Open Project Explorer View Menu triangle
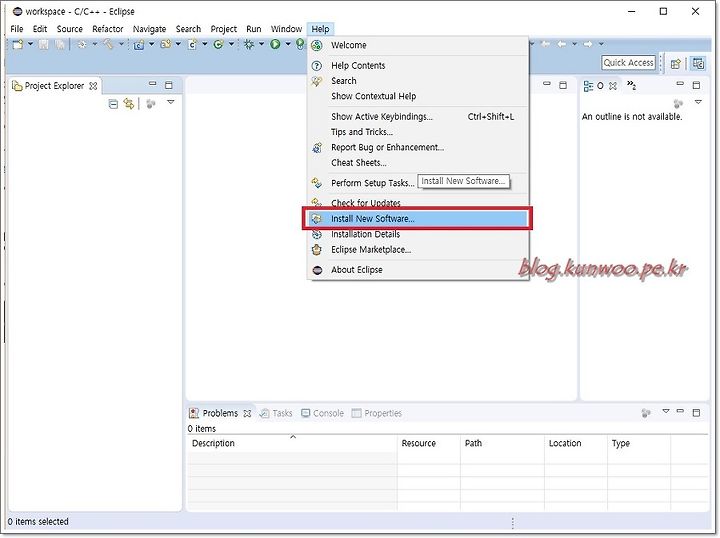Image resolution: width=720 pixels, height=538 pixels. 171,102
